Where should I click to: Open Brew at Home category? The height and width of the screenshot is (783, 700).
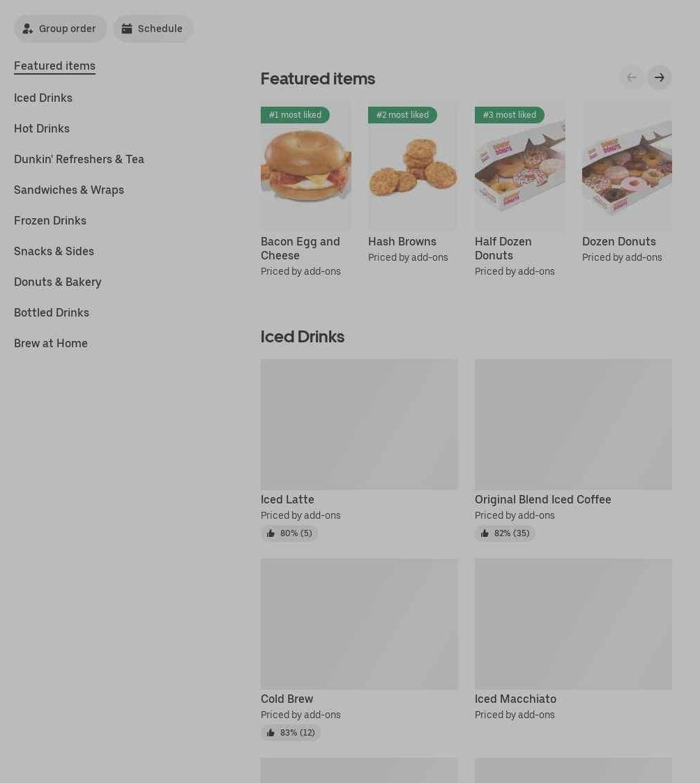[51, 343]
